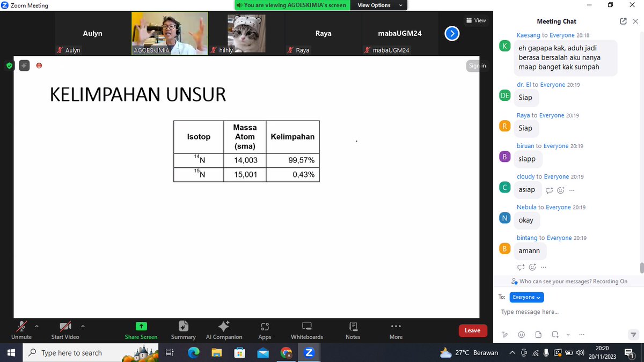The width and height of the screenshot is (644, 362).
Task: Reply in thread to bintang's amann message
Action: pos(521,267)
